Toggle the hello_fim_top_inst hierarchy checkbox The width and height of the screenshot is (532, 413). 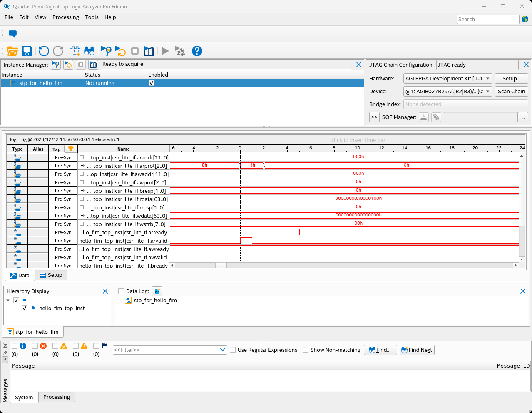(25, 308)
